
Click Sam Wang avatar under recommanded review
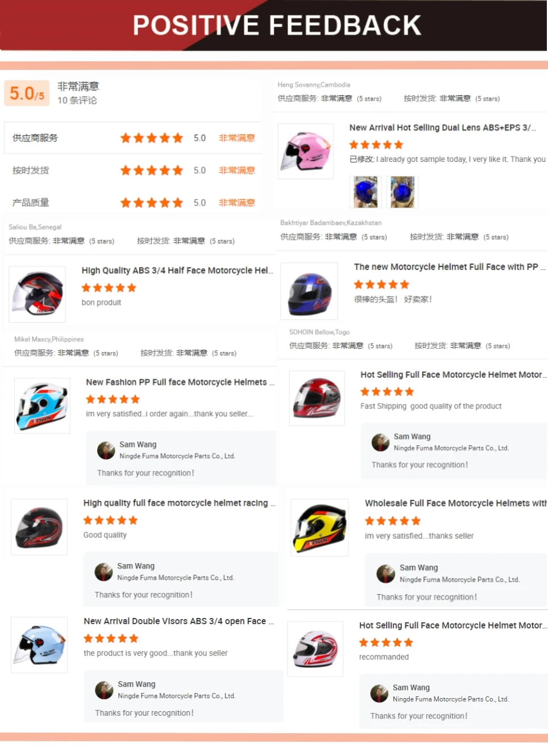[x=379, y=694]
